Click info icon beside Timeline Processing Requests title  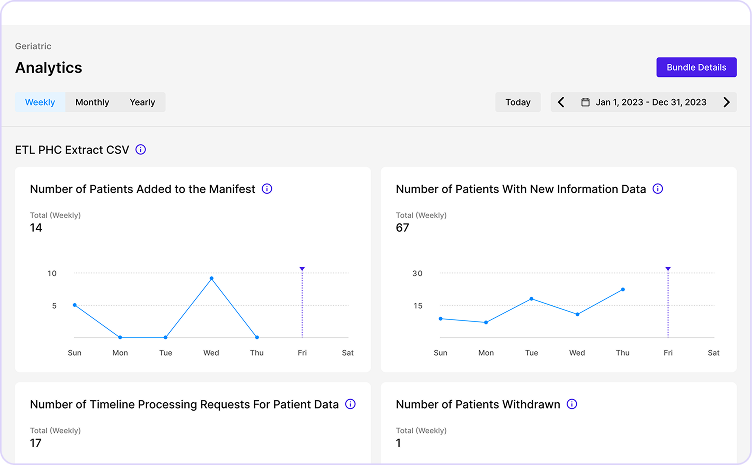tap(350, 405)
